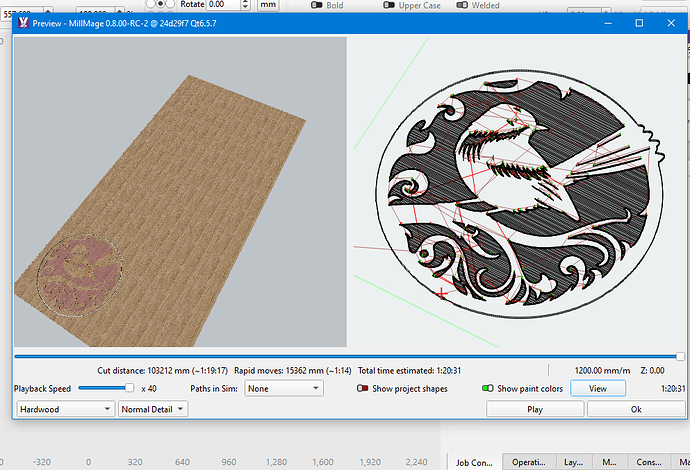The width and height of the screenshot is (690, 470).
Task: Maximize the Preview window
Action: coord(639,23)
